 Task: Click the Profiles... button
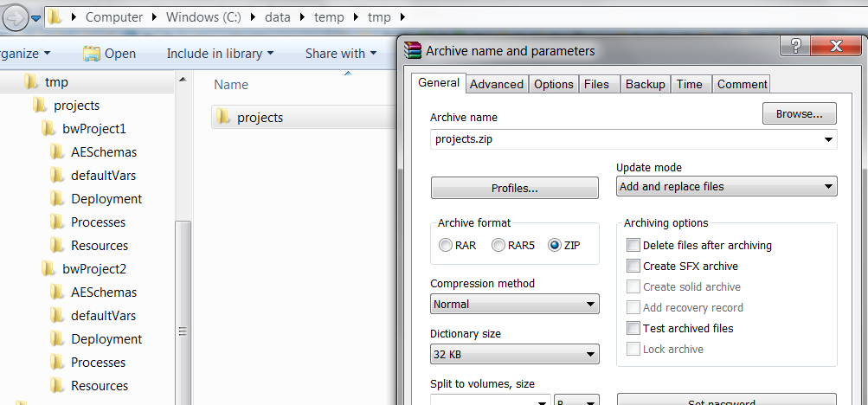[515, 188]
